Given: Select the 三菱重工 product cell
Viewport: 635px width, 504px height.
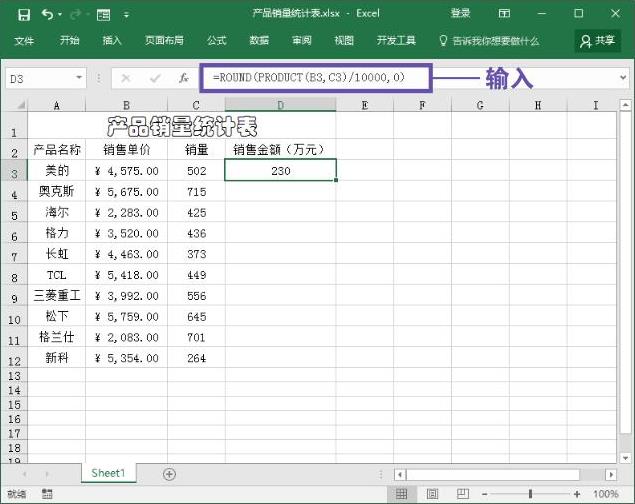Looking at the screenshot, I should [56, 296].
